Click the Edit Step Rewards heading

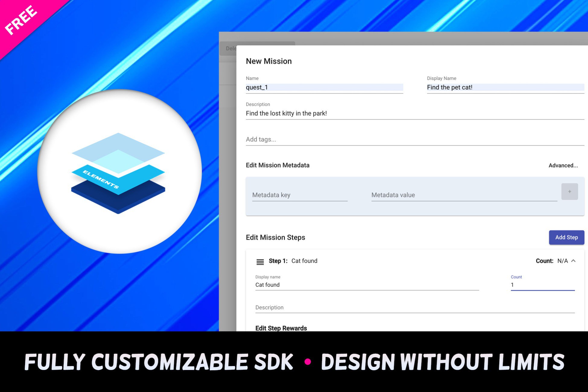(x=281, y=328)
